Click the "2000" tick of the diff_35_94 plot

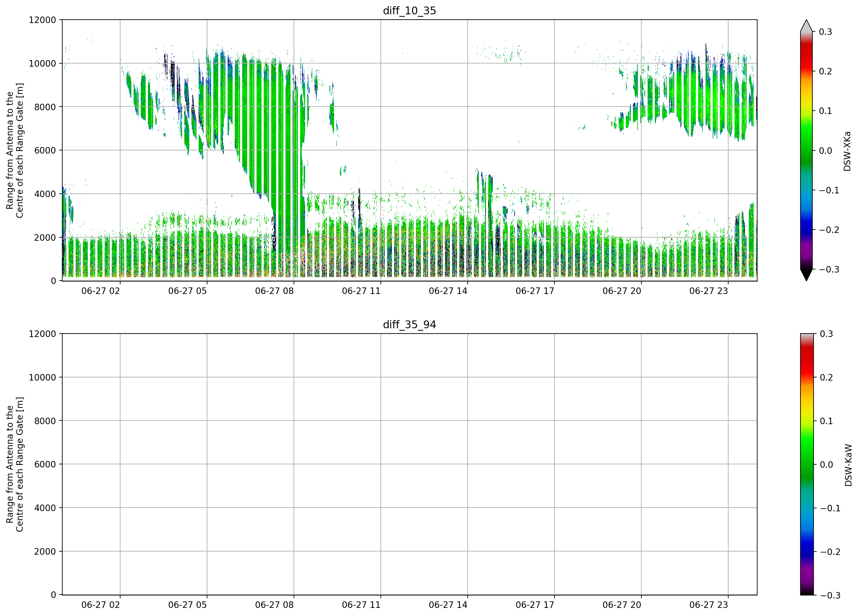tap(45, 552)
